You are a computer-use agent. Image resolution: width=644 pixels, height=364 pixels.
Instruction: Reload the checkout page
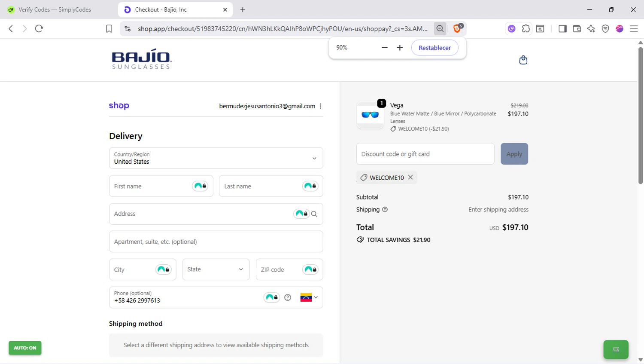[x=39, y=28]
